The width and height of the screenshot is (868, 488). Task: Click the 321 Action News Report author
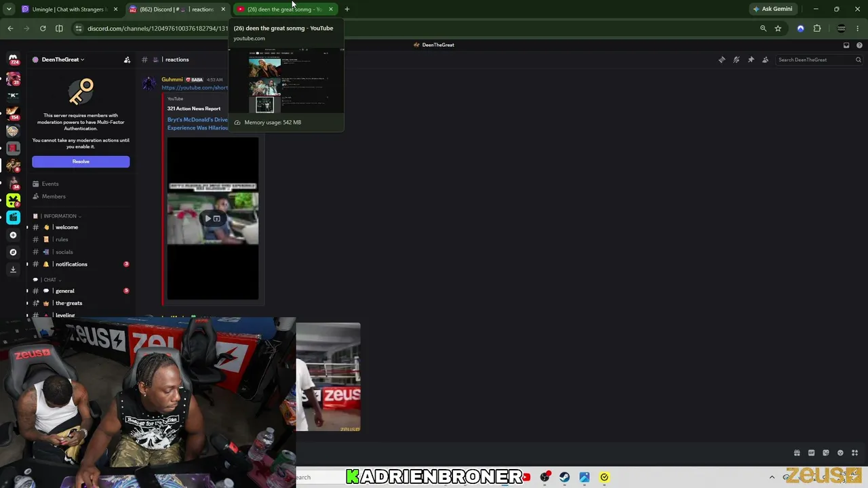click(194, 108)
